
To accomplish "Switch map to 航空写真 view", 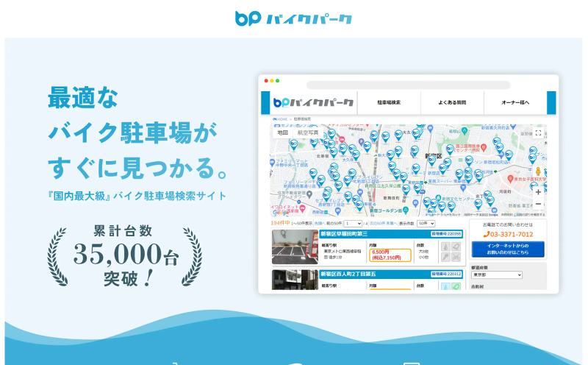I will pos(308,132).
